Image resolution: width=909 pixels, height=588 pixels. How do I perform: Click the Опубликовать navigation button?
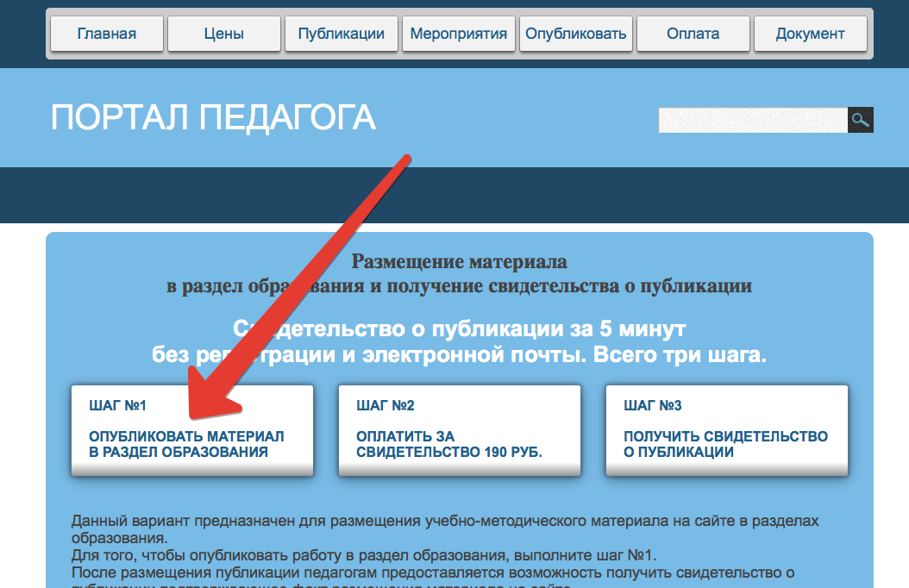click(575, 34)
